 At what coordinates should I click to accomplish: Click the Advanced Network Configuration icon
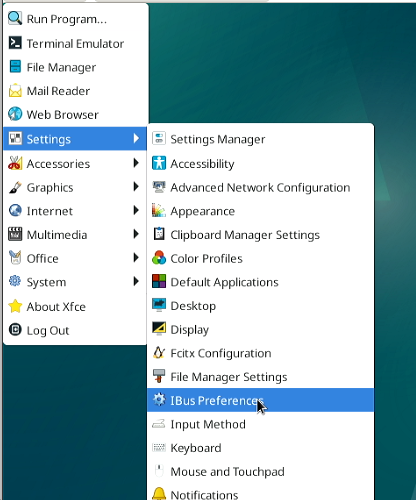click(159, 187)
